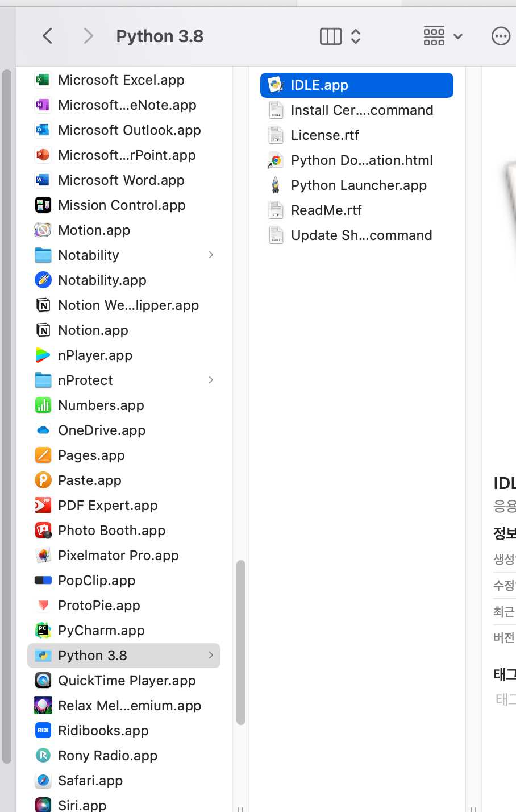The image size is (516, 812).
Task: Select the ReadMe.rtf file
Action: click(x=357, y=210)
